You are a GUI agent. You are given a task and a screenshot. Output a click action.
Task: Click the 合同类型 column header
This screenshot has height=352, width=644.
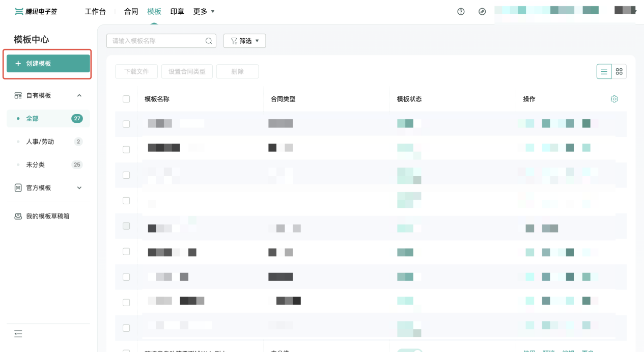tap(283, 99)
